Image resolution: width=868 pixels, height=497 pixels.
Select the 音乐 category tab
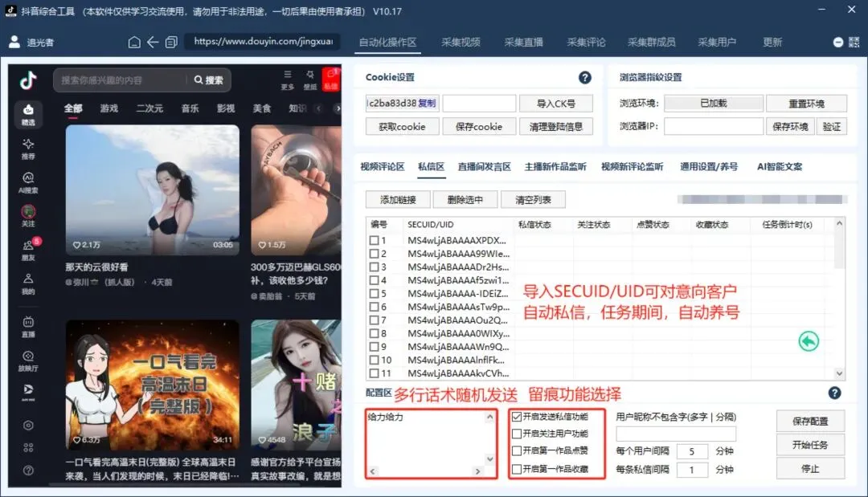190,108
